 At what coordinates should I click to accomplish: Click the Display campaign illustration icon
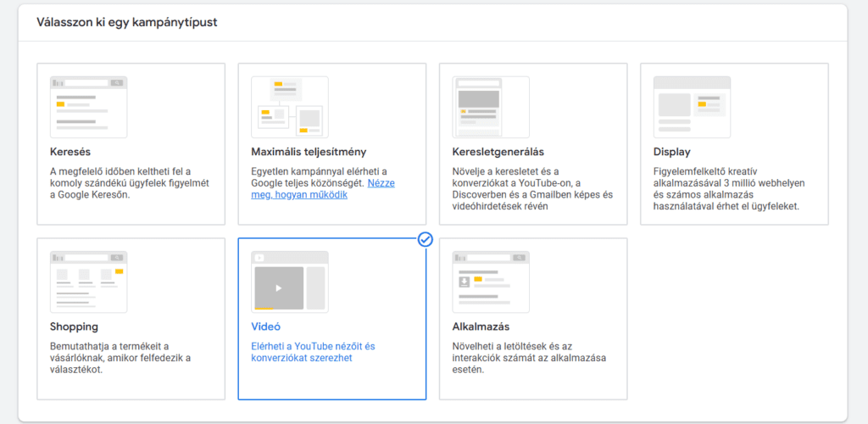[692, 107]
